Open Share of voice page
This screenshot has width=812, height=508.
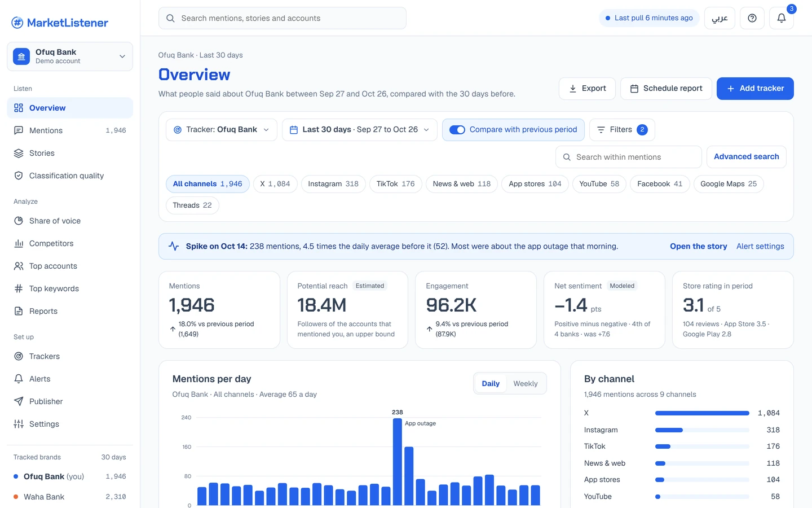(70, 221)
